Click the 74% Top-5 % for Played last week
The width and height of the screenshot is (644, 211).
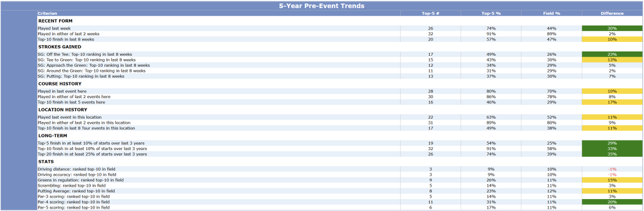491,28
